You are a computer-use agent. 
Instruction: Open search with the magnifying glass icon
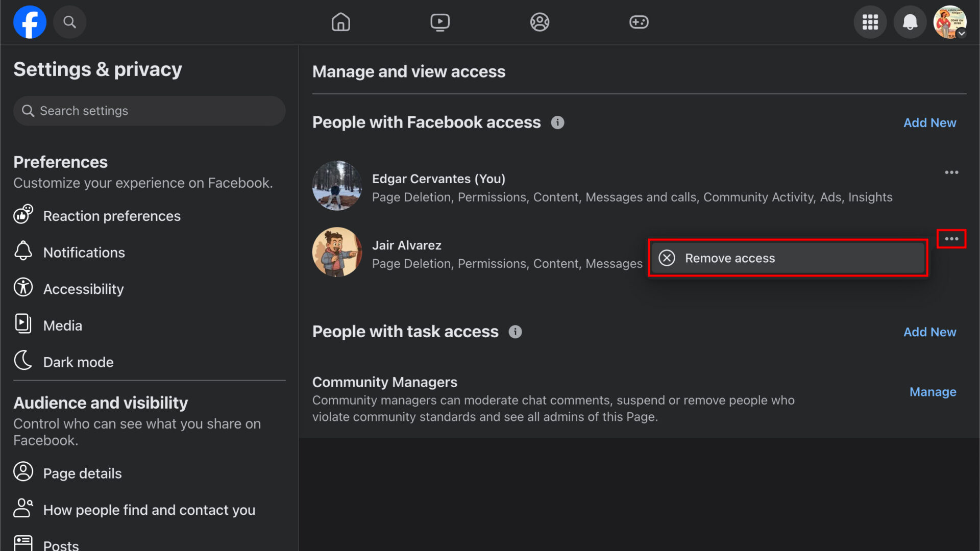point(69,22)
